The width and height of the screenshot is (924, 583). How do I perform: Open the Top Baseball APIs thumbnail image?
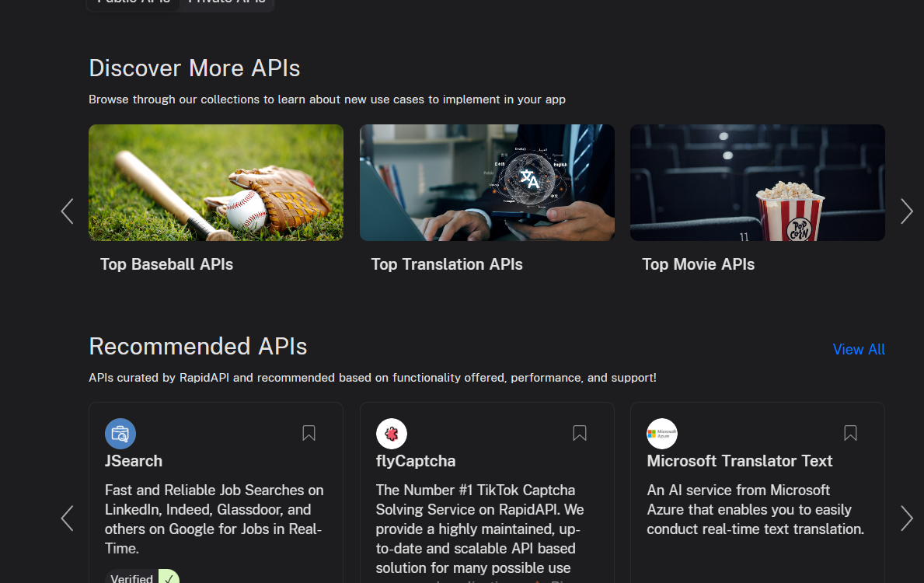pyautogui.click(x=216, y=182)
